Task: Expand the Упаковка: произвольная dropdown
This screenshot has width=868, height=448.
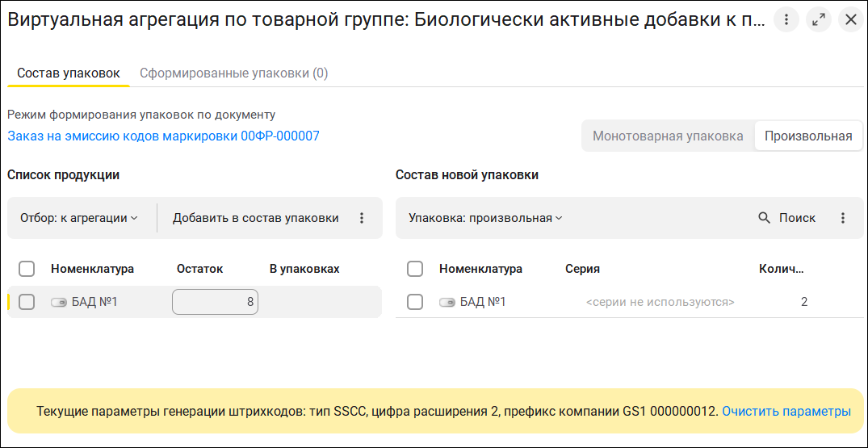Action: pos(485,218)
